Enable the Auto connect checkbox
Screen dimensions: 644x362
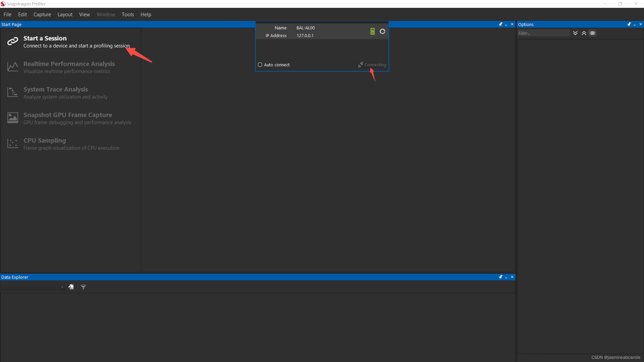260,65
